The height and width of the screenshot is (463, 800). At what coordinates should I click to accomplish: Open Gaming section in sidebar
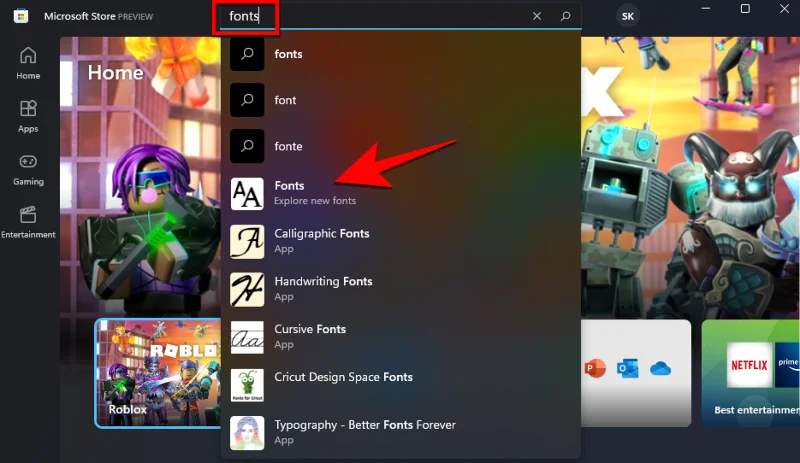point(28,169)
